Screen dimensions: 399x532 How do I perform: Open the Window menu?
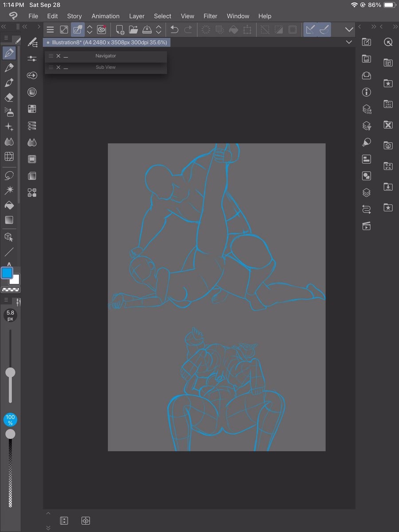click(238, 16)
